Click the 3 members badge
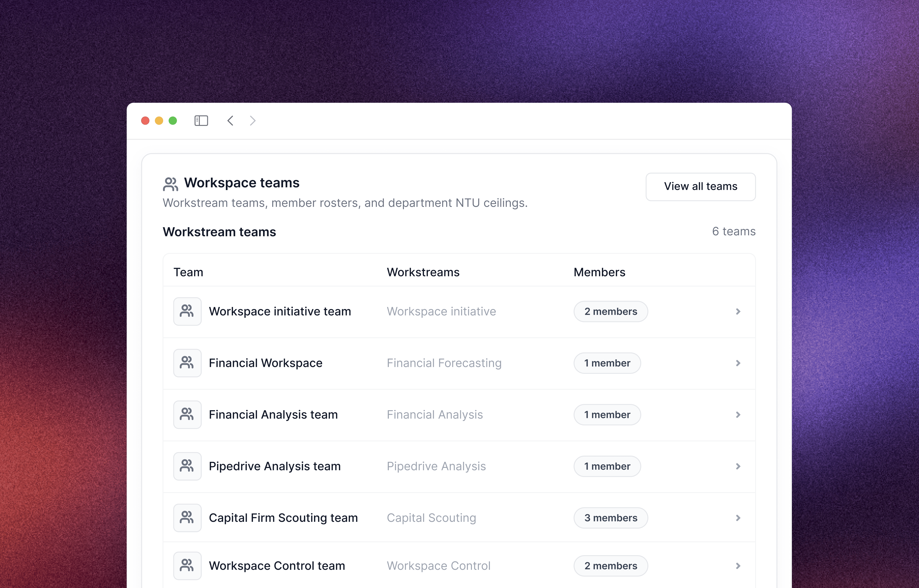The width and height of the screenshot is (919, 588). [610, 518]
